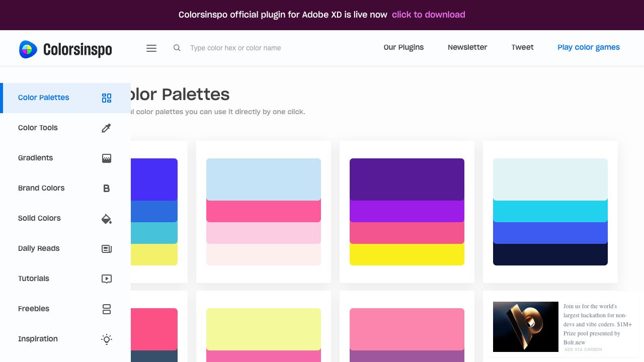Click the Tweet link in the header

522,47
